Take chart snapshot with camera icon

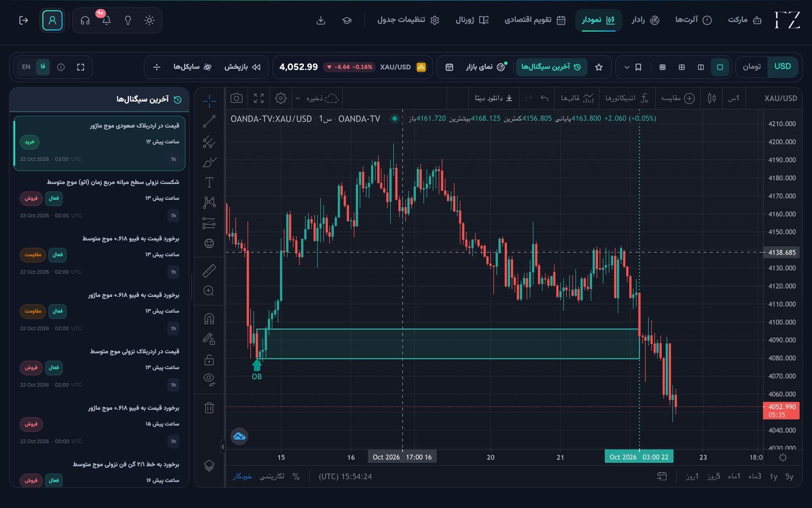[236, 98]
